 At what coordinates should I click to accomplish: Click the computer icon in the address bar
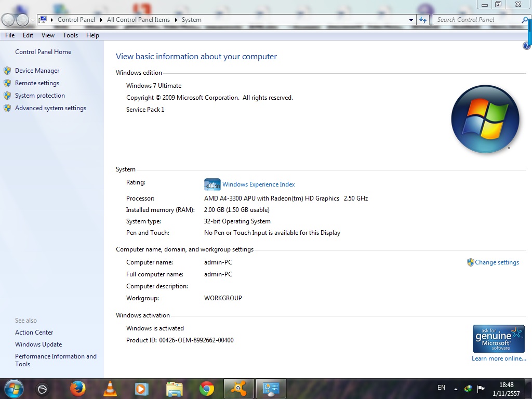43,20
